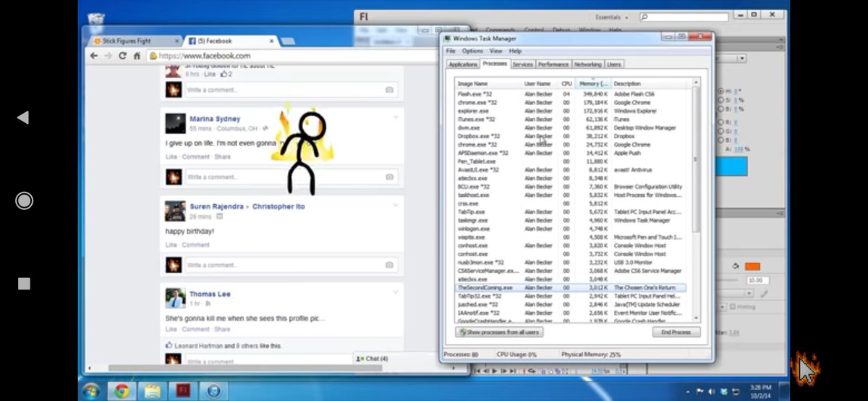Image resolution: width=868 pixels, height=401 pixels.
Task: Click the End Process button
Action: 676,332
